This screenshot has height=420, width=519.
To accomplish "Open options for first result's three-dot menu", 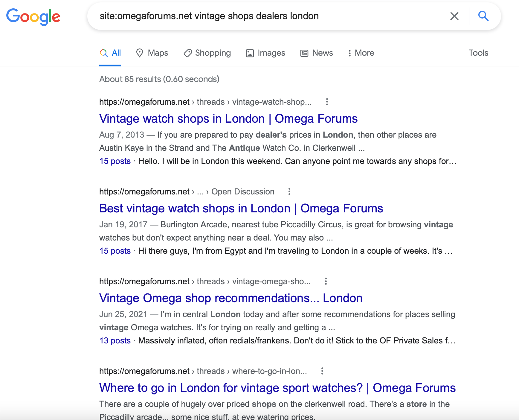I will [327, 102].
